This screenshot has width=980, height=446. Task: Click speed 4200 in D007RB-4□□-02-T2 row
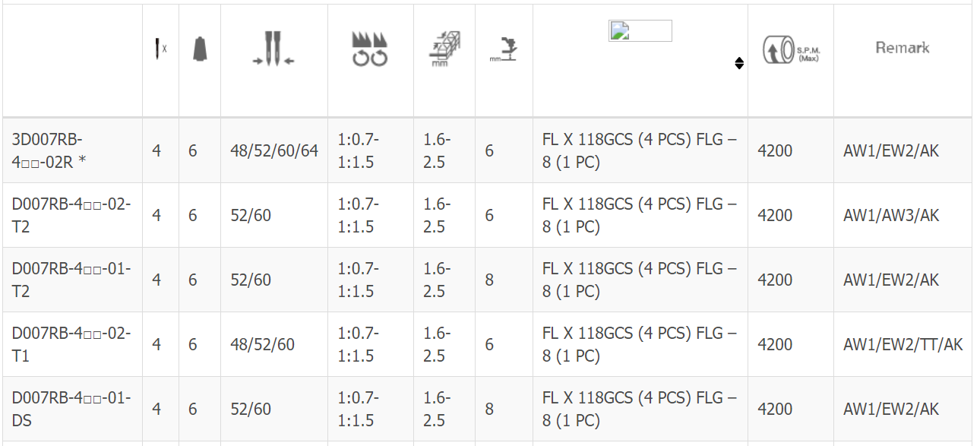(775, 215)
